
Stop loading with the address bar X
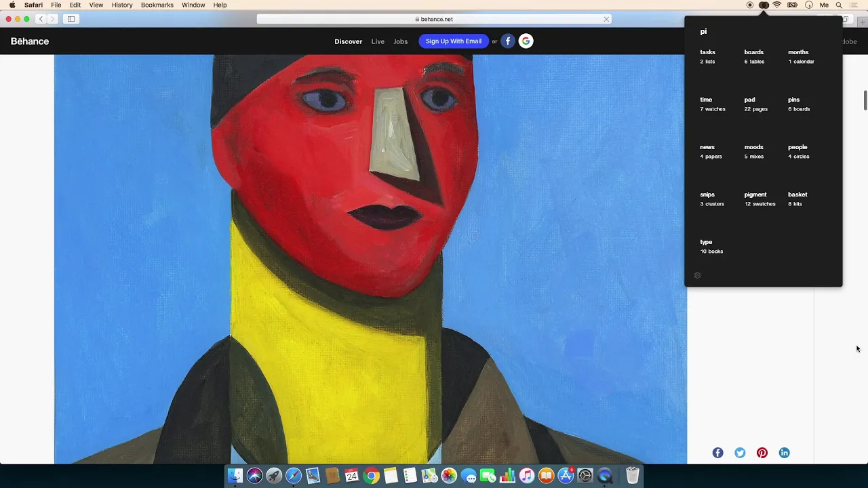(606, 19)
